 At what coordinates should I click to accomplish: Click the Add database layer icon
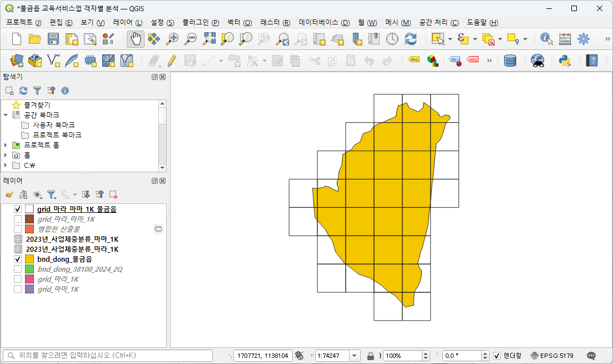pos(510,61)
